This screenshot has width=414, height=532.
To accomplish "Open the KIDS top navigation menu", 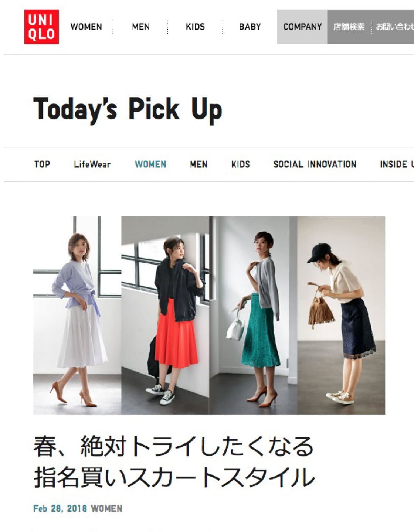I will pyautogui.click(x=195, y=27).
